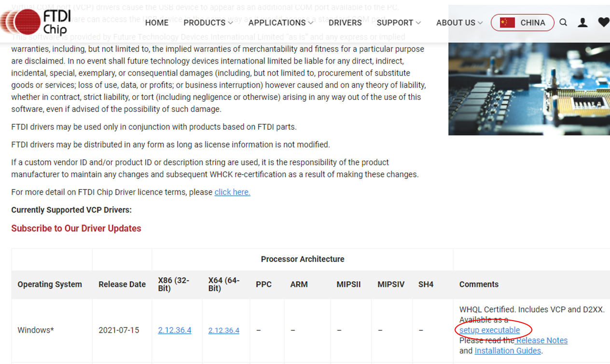Download Windows X64 driver 2.12.36.4
Image resolution: width=610 pixels, height=364 pixels.
[x=224, y=330]
